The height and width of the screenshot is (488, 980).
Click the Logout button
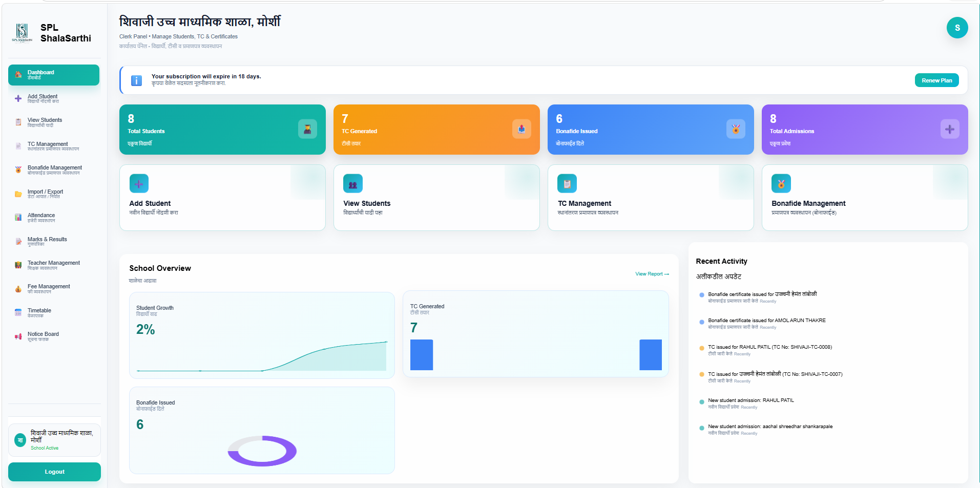(x=54, y=472)
